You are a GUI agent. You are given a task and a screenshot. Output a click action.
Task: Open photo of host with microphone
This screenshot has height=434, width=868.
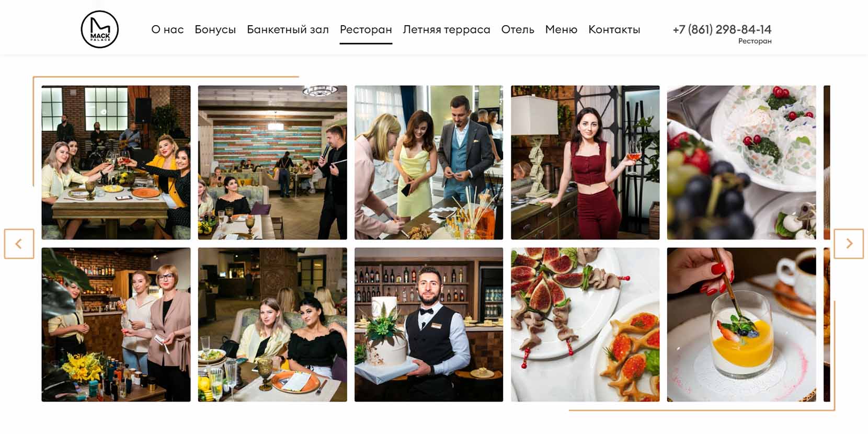[272, 163]
